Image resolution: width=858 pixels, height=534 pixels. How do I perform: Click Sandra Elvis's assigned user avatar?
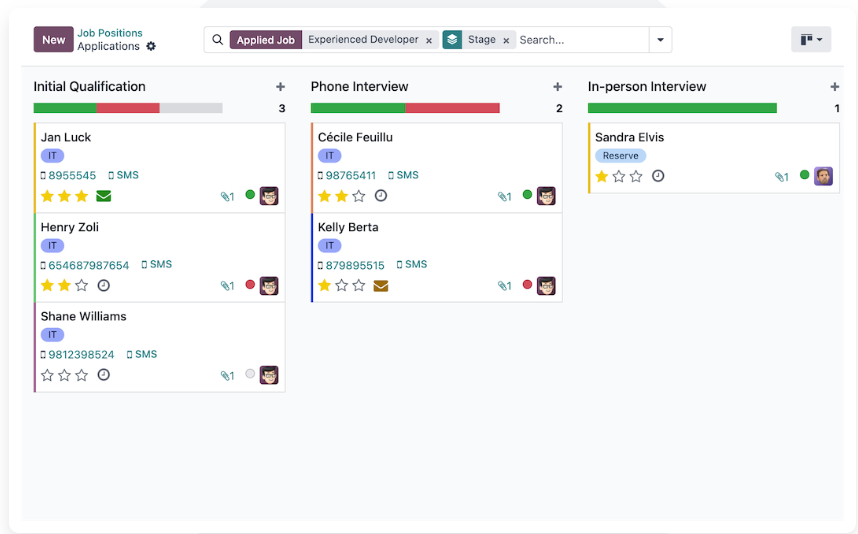[823, 176]
